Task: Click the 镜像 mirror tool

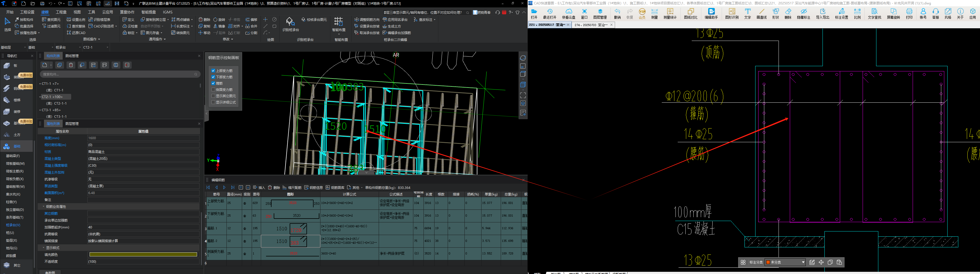Action: coord(219,26)
